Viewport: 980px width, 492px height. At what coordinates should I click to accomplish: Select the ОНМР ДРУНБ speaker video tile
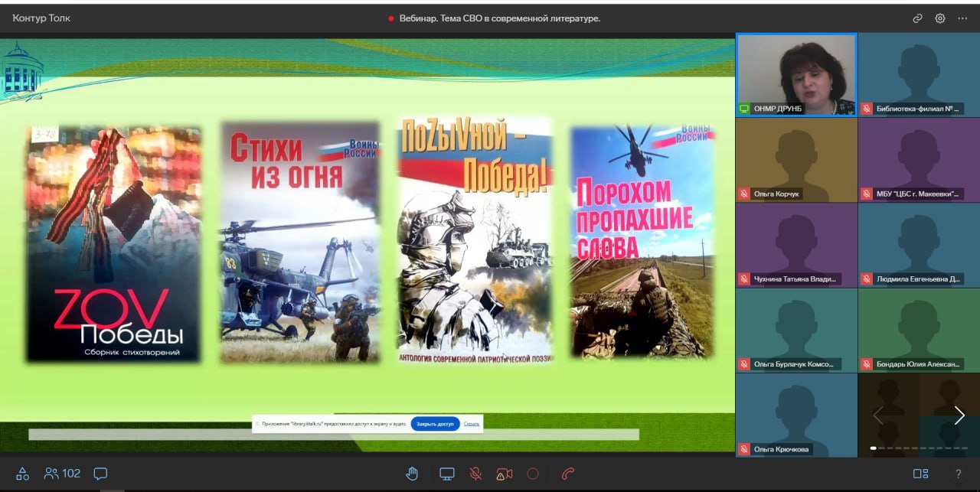click(x=796, y=75)
